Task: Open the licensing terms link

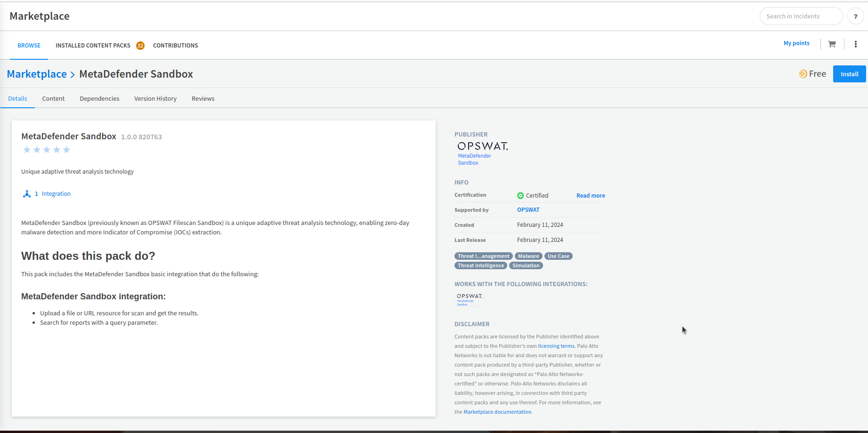Action: point(556,346)
